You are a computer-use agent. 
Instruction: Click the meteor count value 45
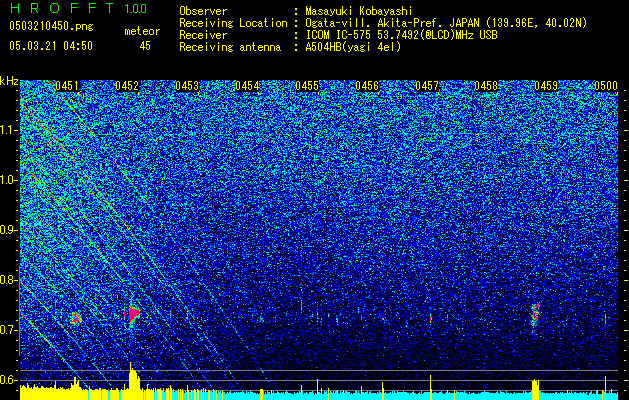(x=145, y=46)
